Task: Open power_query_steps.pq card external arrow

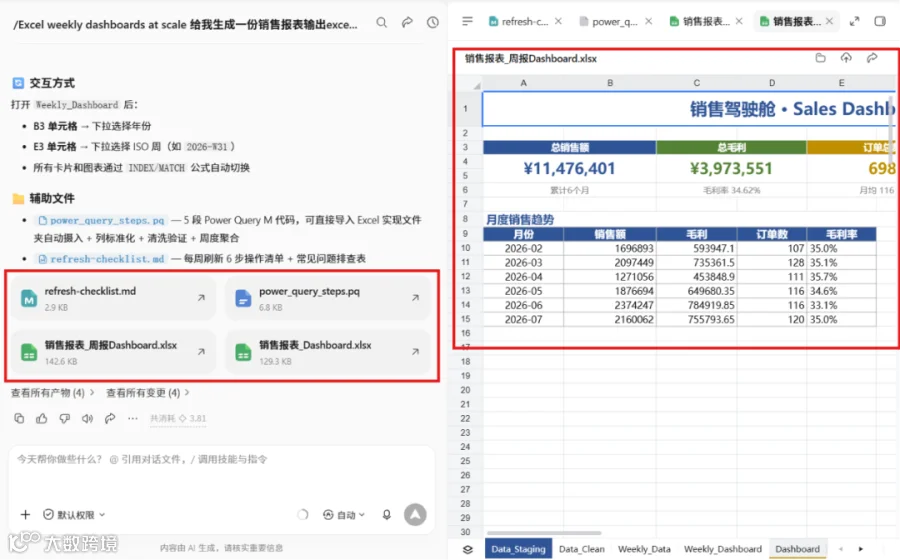Action: click(x=415, y=298)
